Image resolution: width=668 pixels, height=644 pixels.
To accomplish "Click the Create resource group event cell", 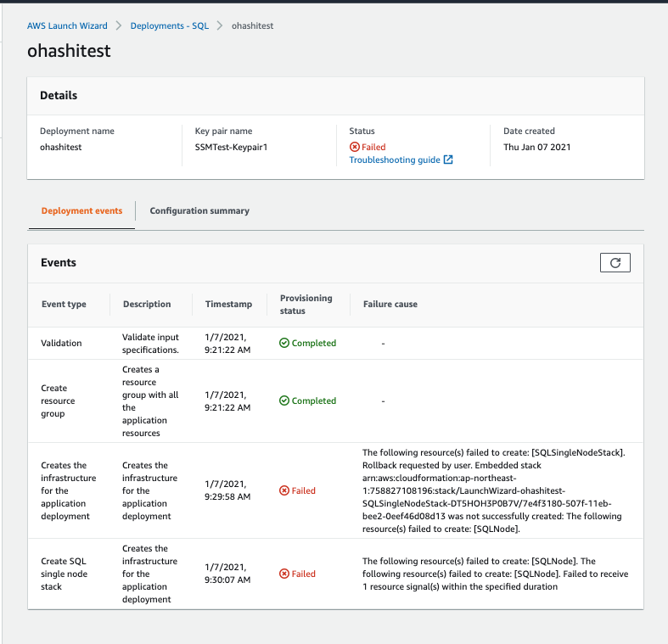I will pyautogui.click(x=58, y=400).
